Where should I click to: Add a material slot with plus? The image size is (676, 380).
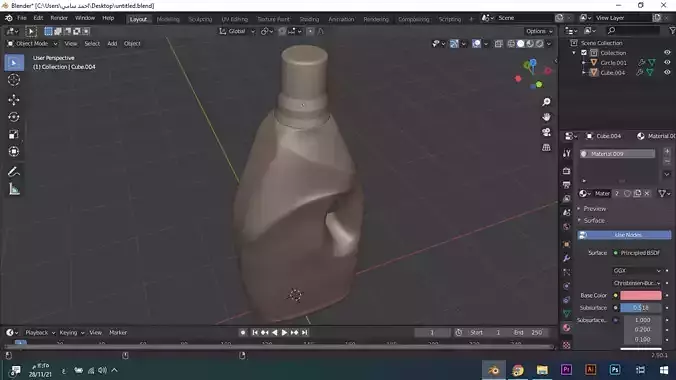[667, 151]
